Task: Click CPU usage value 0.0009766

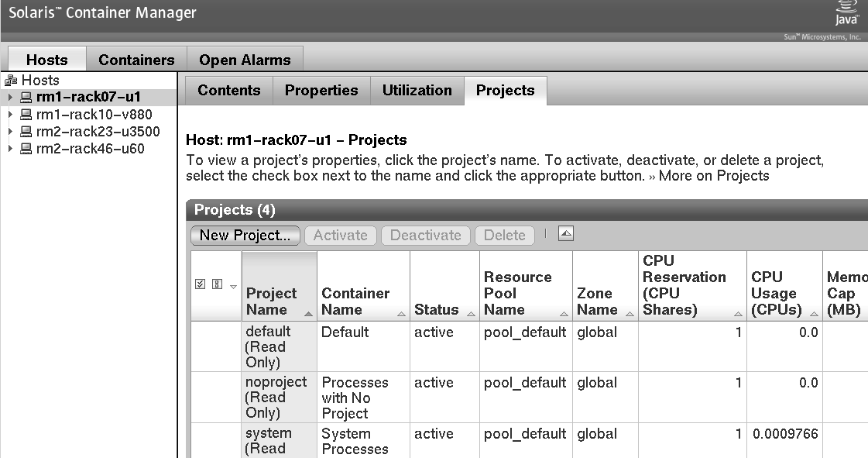Action: tap(785, 434)
